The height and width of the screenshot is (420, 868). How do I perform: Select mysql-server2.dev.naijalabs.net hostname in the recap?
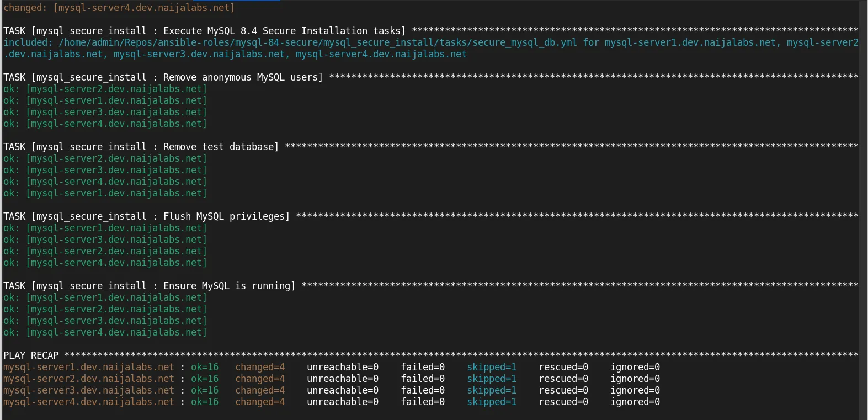click(89, 379)
